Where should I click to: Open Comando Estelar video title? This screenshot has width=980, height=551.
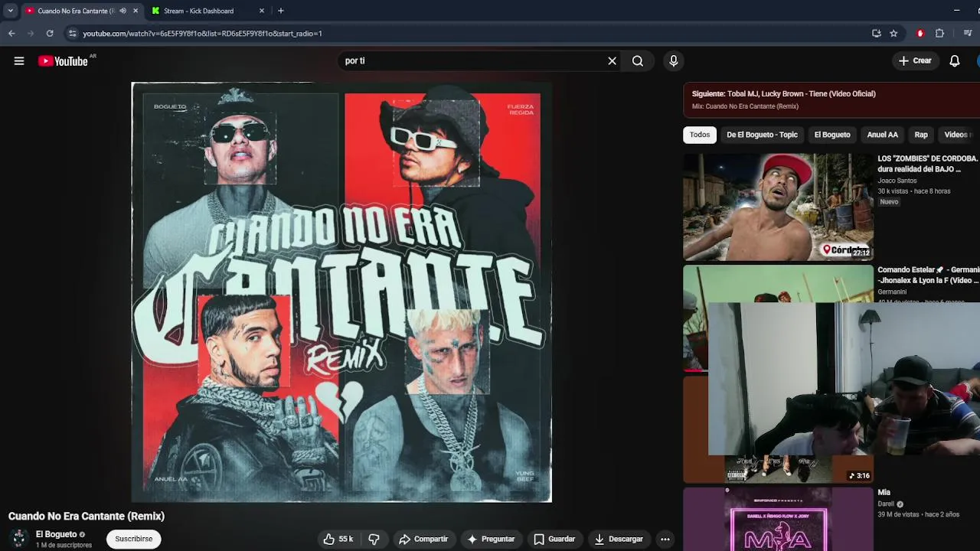(x=928, y=275)
